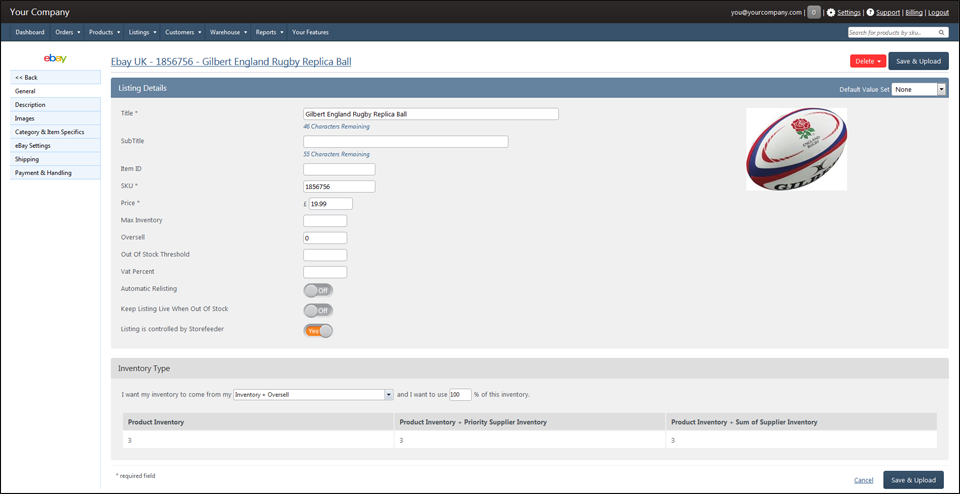
Task: Click bottom Save & Upload button
Action: pyautogui.click(x=913, y=481)
